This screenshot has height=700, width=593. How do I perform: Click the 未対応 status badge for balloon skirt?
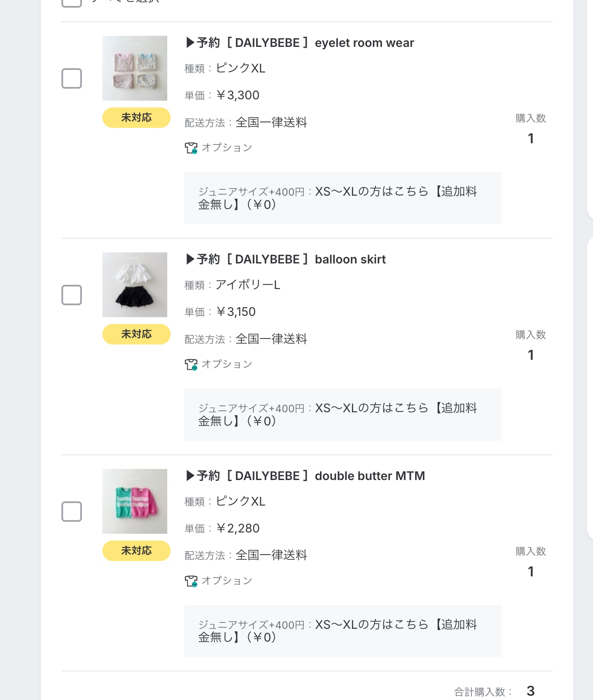click(x=137, y=334)
